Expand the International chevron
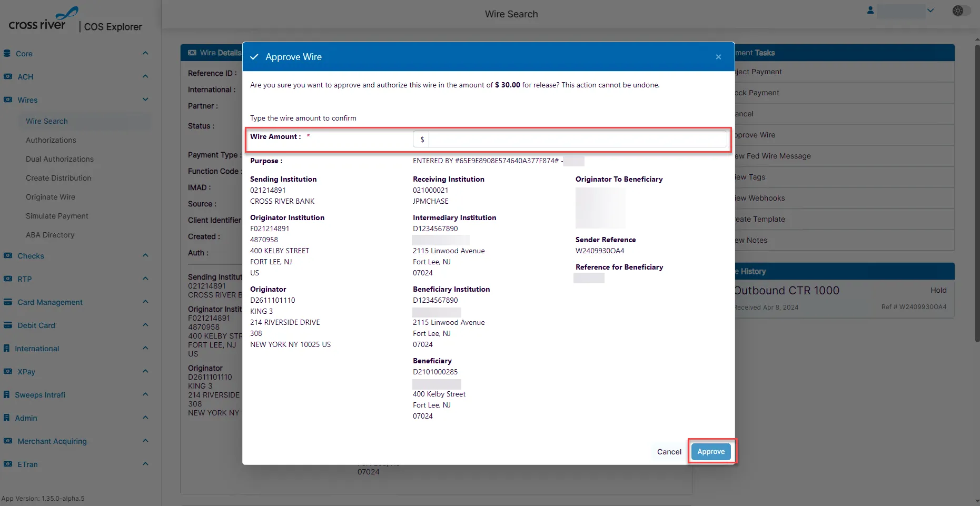The height and width of the screenshot is (506, 980). point(145,348)
